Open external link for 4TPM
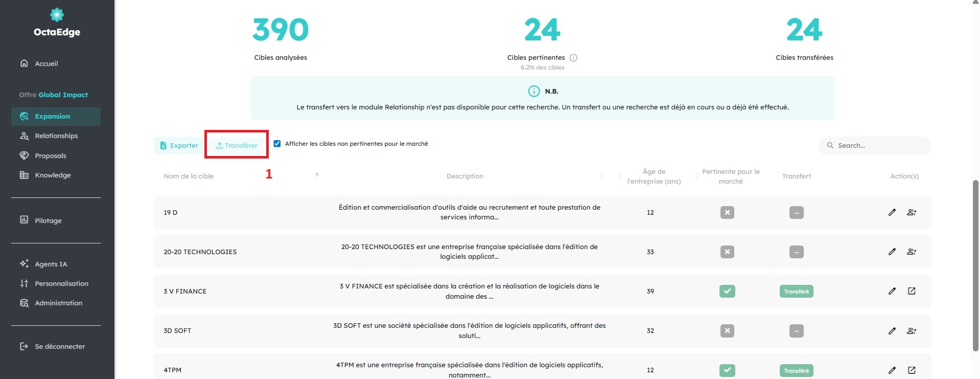 pyautogui.click(x=912, y=370)
